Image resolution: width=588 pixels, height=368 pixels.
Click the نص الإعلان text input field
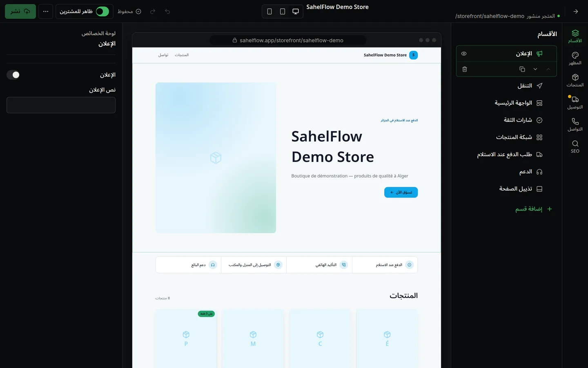(x=61, y=105)
